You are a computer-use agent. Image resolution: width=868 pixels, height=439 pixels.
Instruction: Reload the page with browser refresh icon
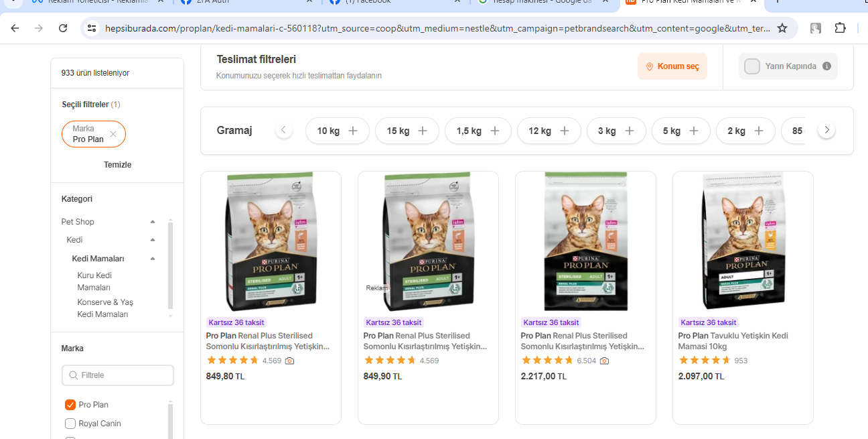tap(63, 28)
